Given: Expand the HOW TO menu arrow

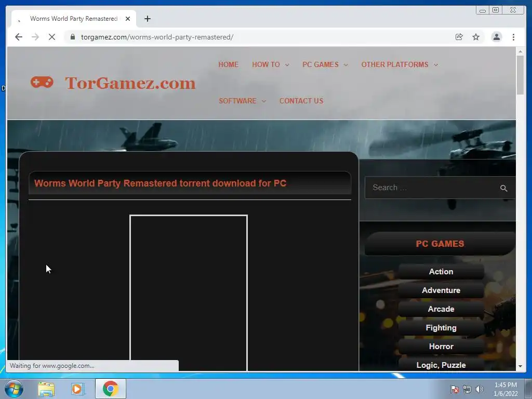Looking at the screenshot, I should [x=287, y=65].
